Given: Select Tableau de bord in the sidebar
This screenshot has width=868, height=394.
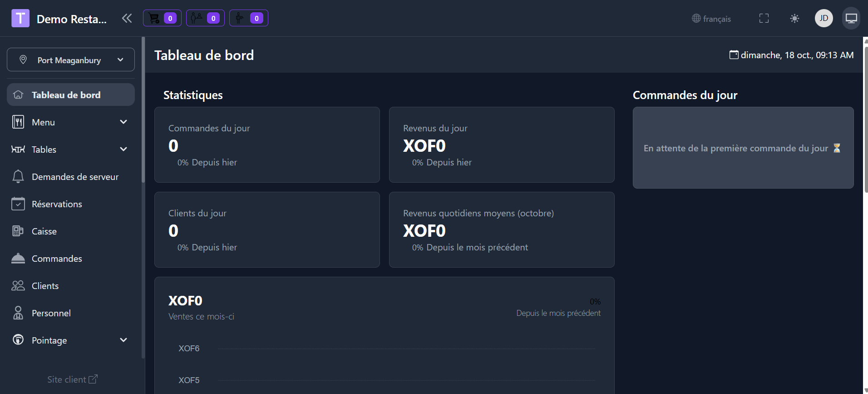Looking at the screenshot, I should click(71, 95).
